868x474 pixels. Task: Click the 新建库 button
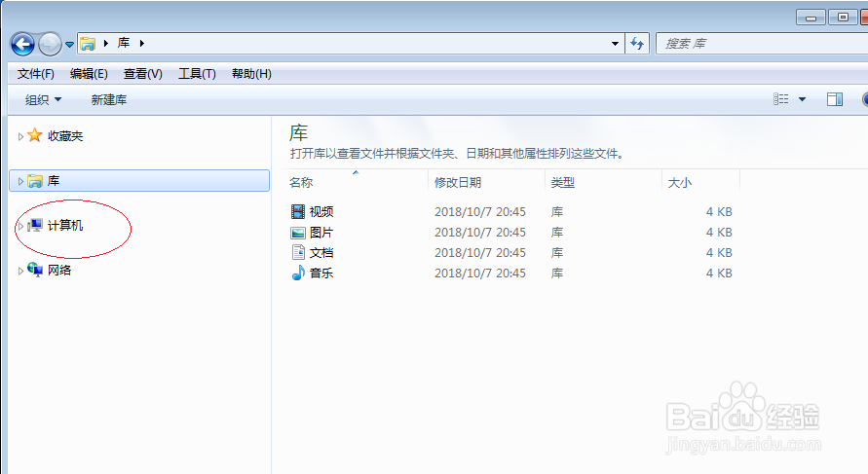pos(109,100)
